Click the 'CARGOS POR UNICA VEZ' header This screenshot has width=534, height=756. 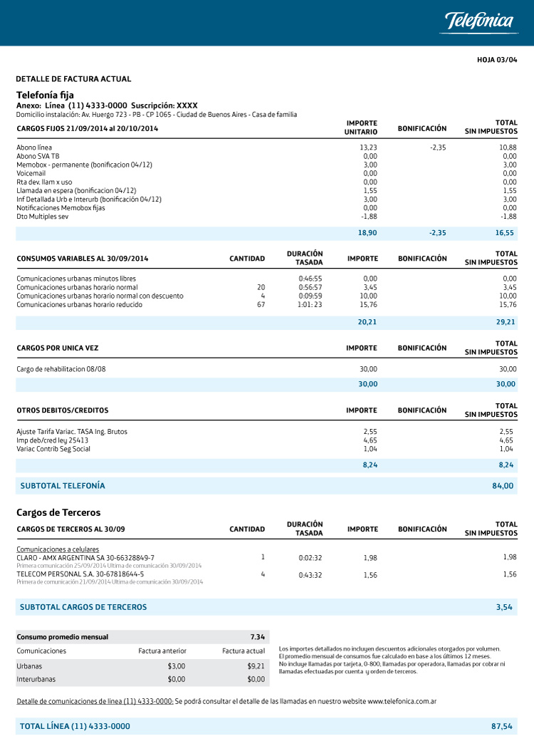(x=58, y=348)
